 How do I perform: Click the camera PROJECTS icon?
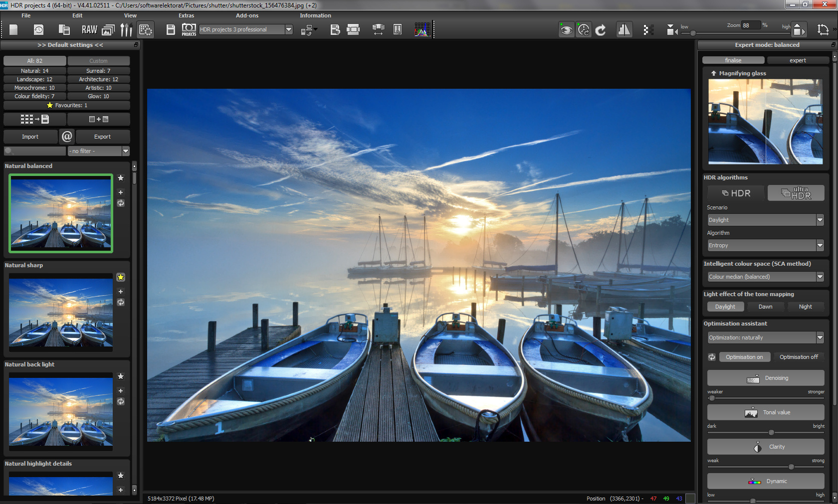tap(189, 30)
